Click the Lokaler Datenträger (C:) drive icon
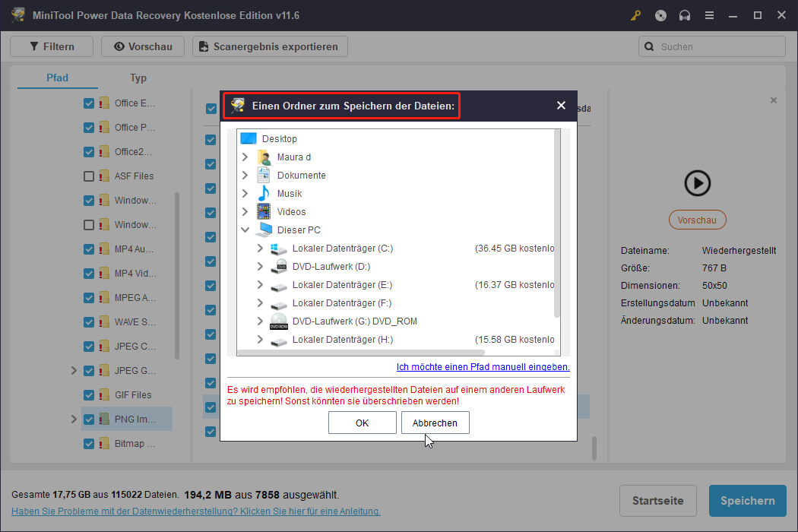Image resolution: width=798 pixels, height=532 pixels. click(x=279, y=249)
